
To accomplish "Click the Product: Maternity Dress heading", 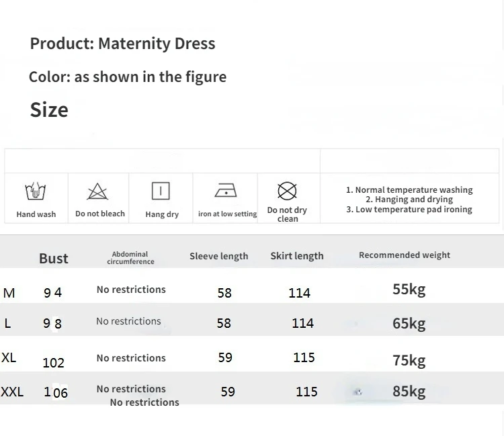I will (x=122, y=44).
